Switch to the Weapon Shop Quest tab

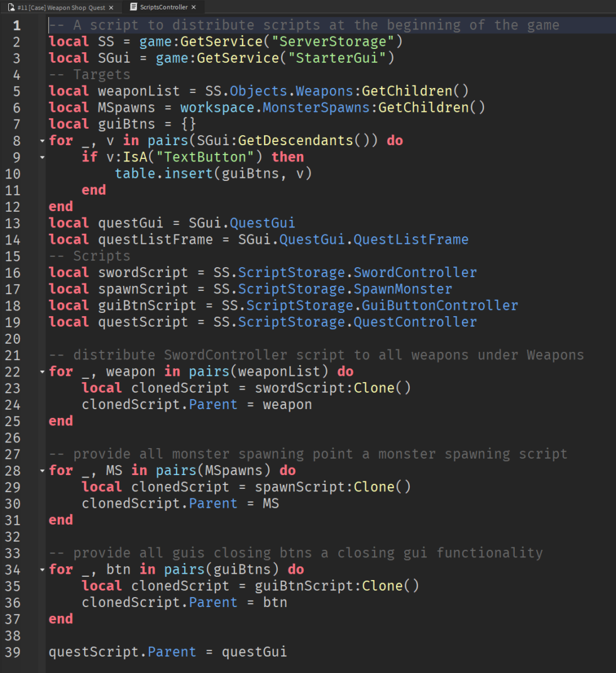pyautogui.click(x=61, y=8)
